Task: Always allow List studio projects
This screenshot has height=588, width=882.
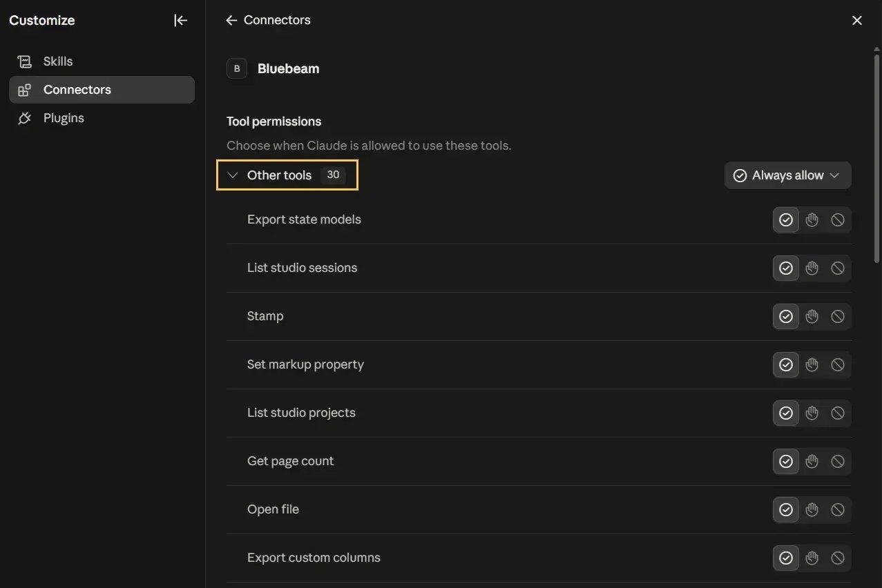Action: (x=786, y=413)
